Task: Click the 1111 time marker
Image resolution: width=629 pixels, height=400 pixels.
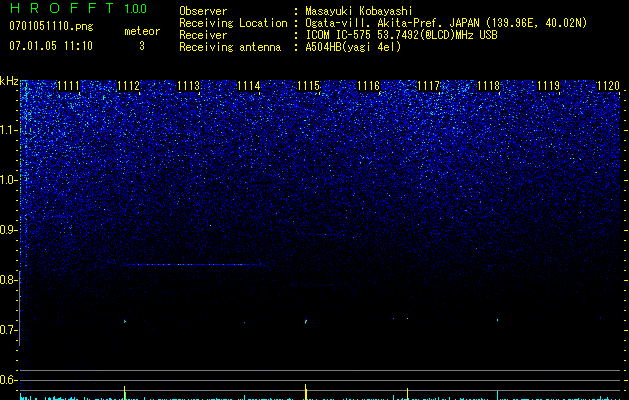Action: tap(69, 86)
